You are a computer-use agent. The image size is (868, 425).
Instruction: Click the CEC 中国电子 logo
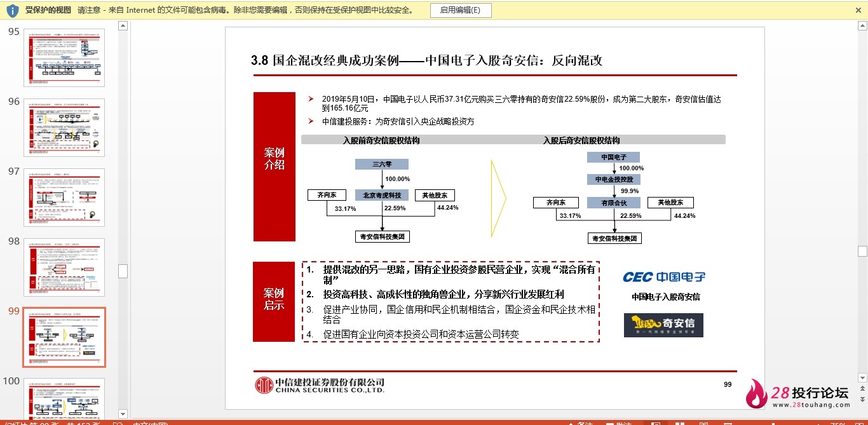664,277
